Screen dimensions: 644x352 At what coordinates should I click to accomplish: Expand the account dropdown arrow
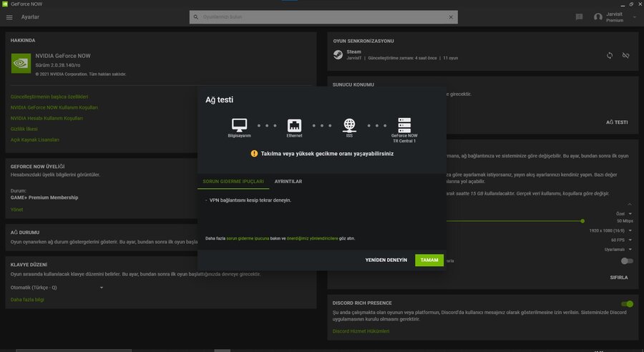tap(635, 17)
